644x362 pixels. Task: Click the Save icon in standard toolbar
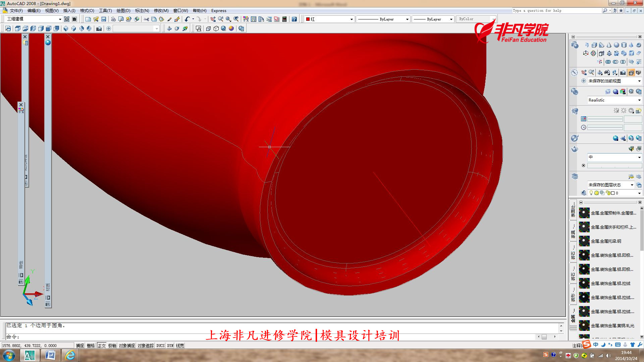104,19
